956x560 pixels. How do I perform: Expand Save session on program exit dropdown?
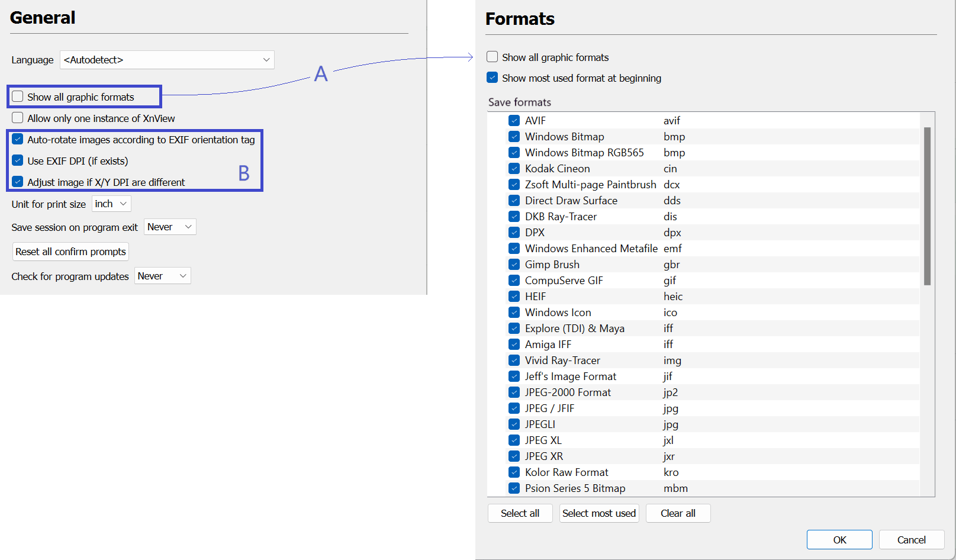(169, 227)
